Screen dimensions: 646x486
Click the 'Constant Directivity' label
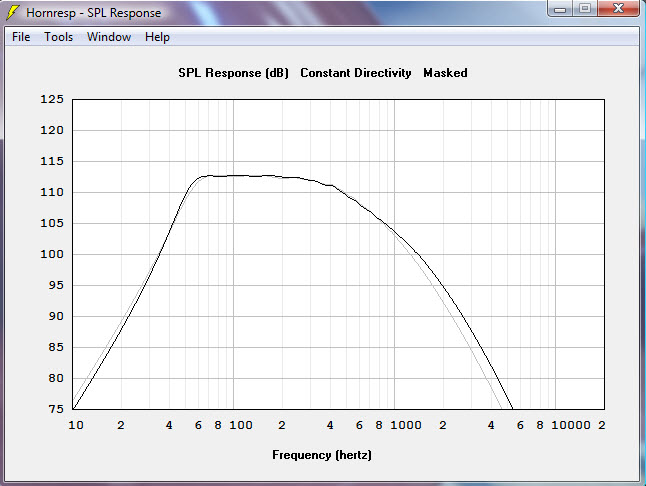[x=356, y=73]
